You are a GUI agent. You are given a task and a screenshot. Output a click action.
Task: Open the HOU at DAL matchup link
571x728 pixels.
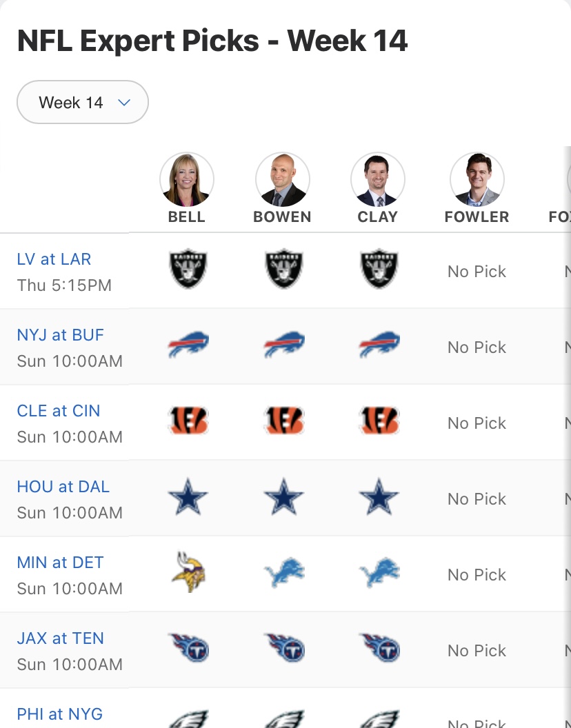pos(63,487)
